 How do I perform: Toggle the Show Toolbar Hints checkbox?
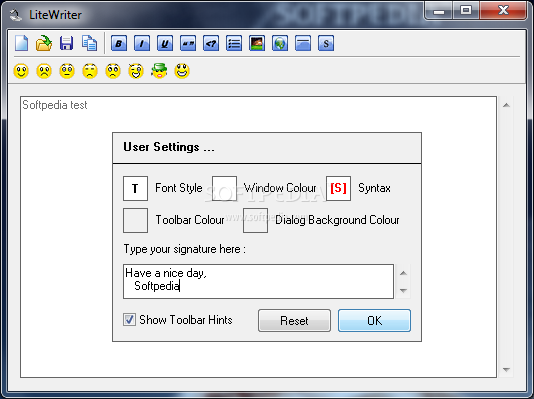129,320
